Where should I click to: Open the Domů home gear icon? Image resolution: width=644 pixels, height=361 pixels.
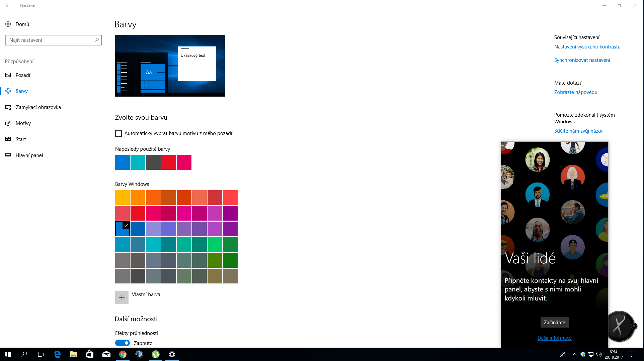pyautogui.click(x=8, y=24)
